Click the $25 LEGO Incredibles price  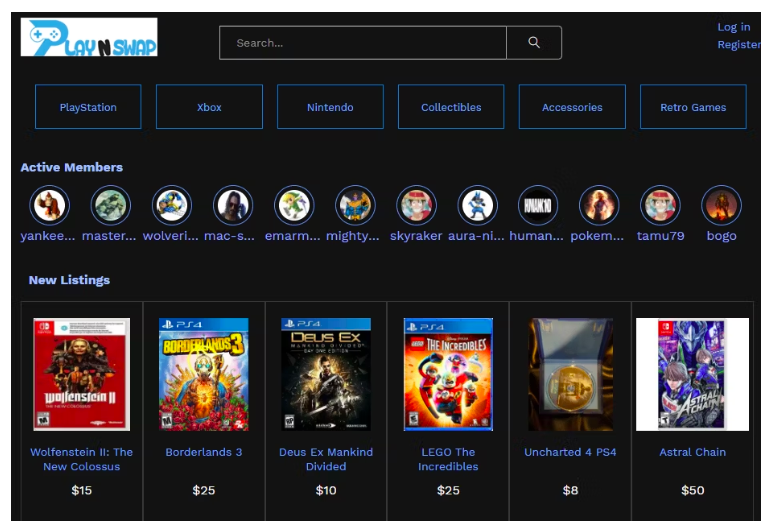click(x=448, y=490)
